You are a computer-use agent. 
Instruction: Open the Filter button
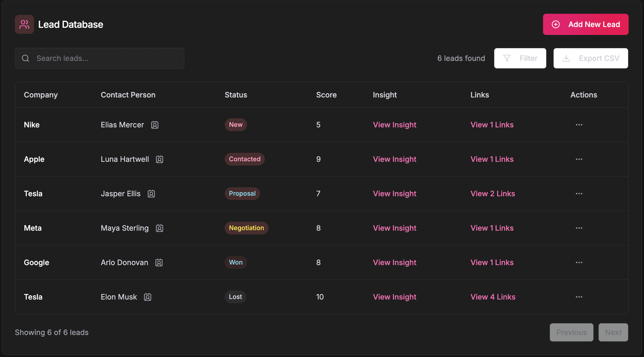pyautogui.click(x=520, y=58)
